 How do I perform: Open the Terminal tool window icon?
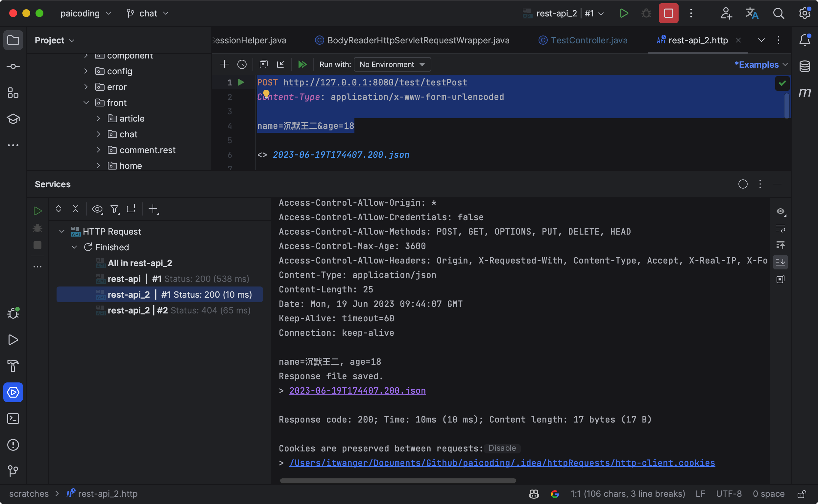pos(13,419)
